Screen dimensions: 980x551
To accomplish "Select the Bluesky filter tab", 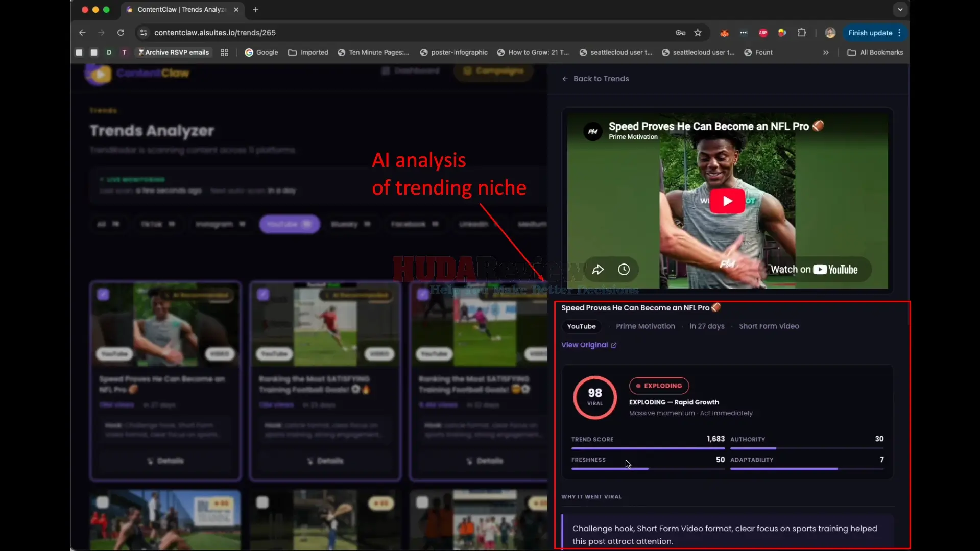I will tap(350, 224).
